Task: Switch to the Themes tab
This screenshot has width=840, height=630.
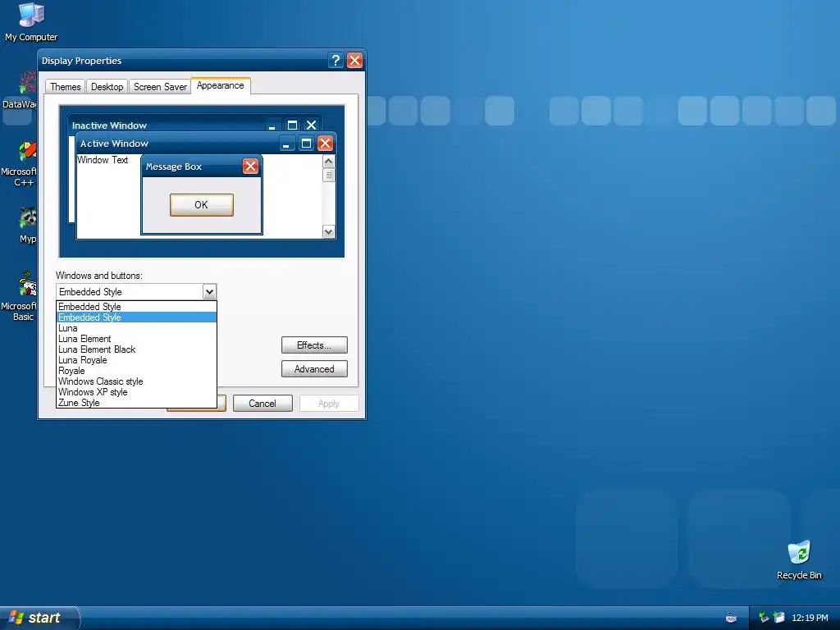Action: click(66, 87)
